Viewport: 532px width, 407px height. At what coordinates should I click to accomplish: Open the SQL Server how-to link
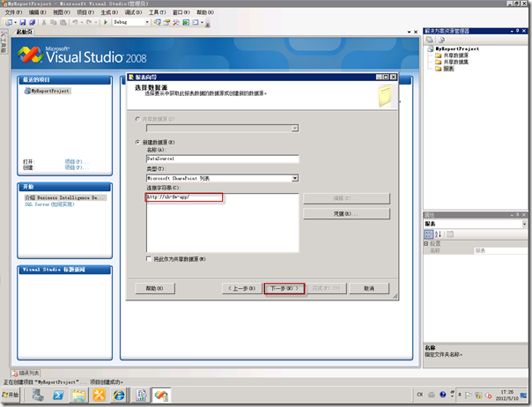[49, 204]
